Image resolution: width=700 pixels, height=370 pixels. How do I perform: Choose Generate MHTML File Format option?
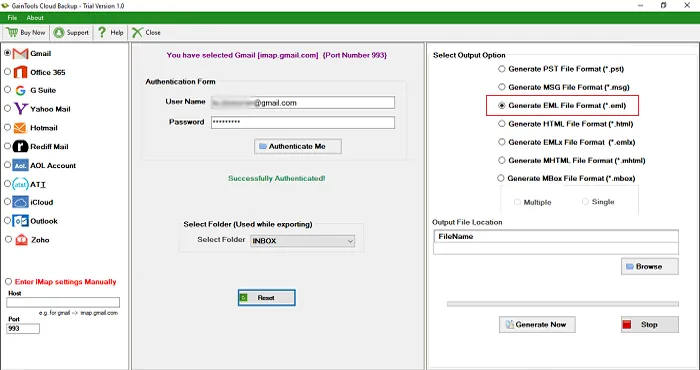tap(502, 160)
